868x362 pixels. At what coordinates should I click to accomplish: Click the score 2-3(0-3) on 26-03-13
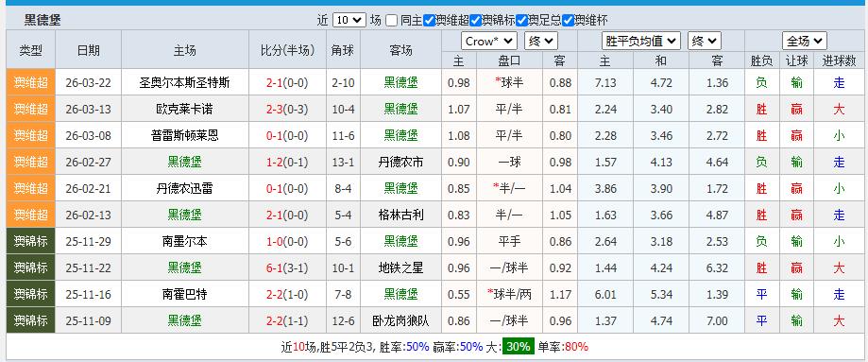pos(287,110)
